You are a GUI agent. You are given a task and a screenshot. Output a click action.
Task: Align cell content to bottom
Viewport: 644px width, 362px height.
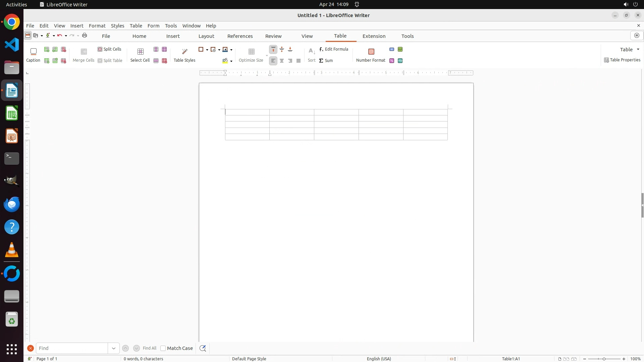[x=290, y=50]
